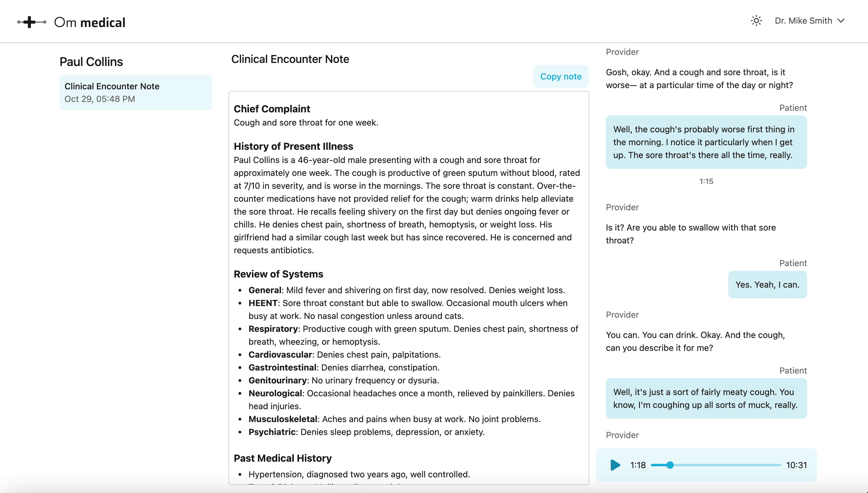Select the Clinical Encounter Note sidebar entry
This screenshot has height=493, width=868.
click(x=136, y=92)
